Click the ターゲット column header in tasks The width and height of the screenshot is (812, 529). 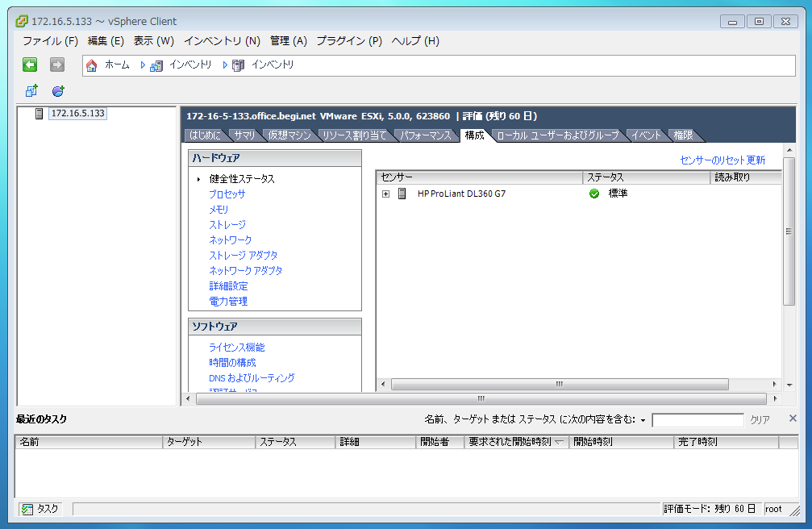pos(209,442)
